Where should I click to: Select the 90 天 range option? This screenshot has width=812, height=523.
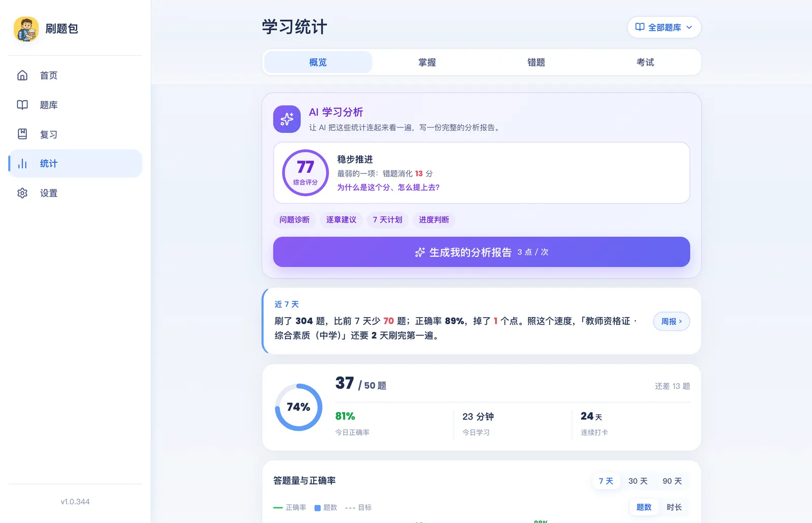pyautogui.click(x=672, y=481)
